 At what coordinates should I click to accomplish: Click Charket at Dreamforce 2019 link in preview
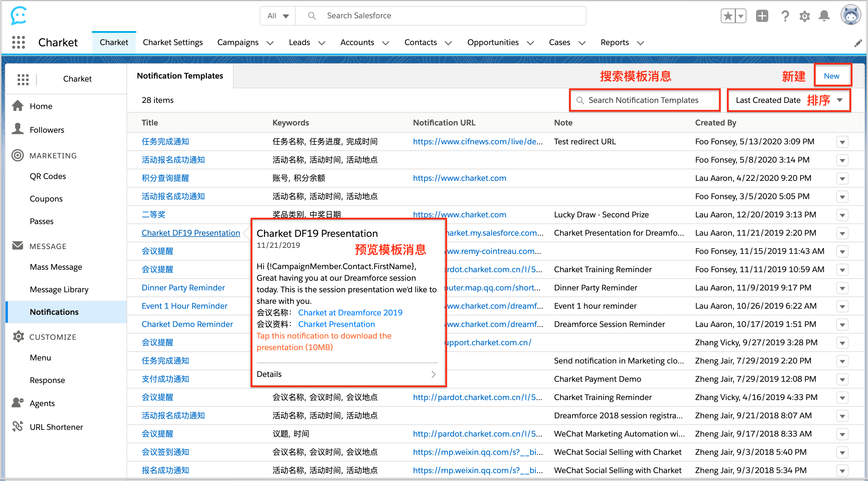(x=350, y=313)
